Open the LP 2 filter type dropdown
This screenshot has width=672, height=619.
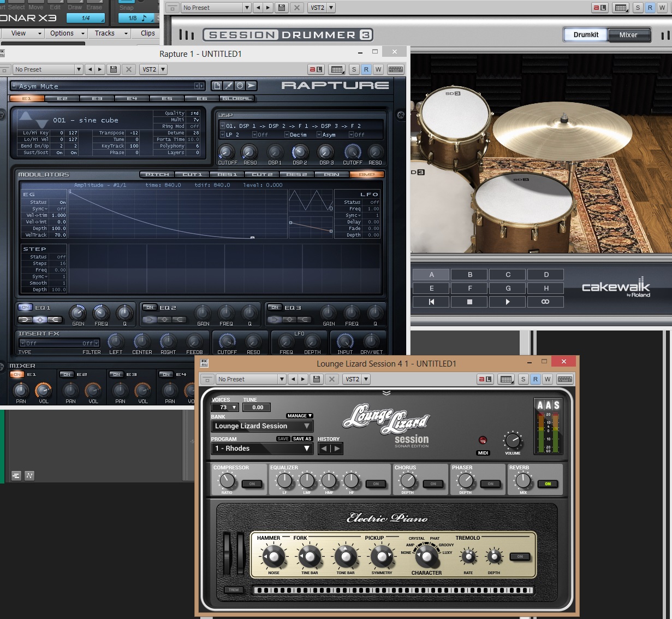[222, 134]
